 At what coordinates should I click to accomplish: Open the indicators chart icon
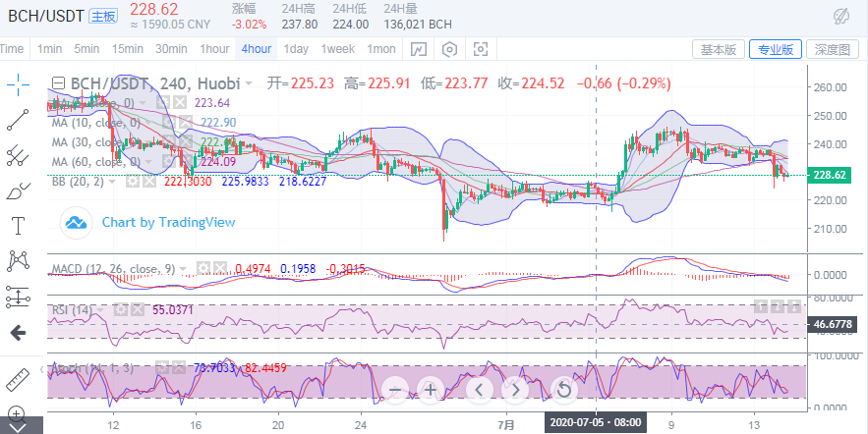point(419,49)
